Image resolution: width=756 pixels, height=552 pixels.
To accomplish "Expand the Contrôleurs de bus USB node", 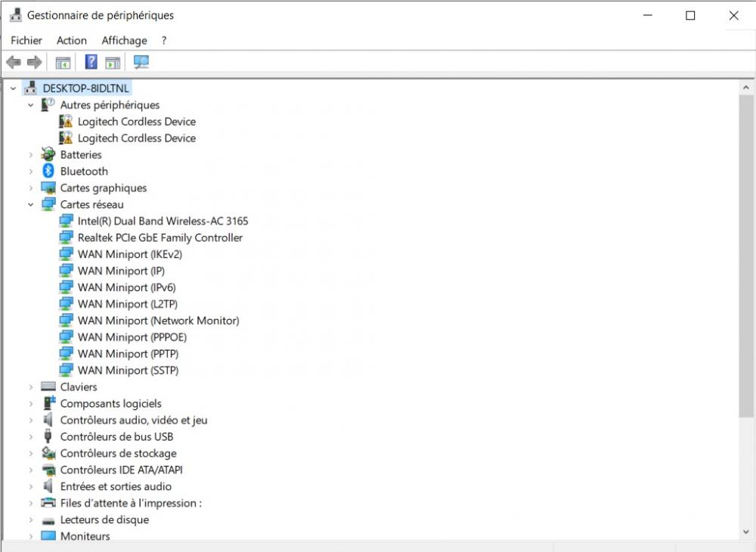I will (31, 437).
